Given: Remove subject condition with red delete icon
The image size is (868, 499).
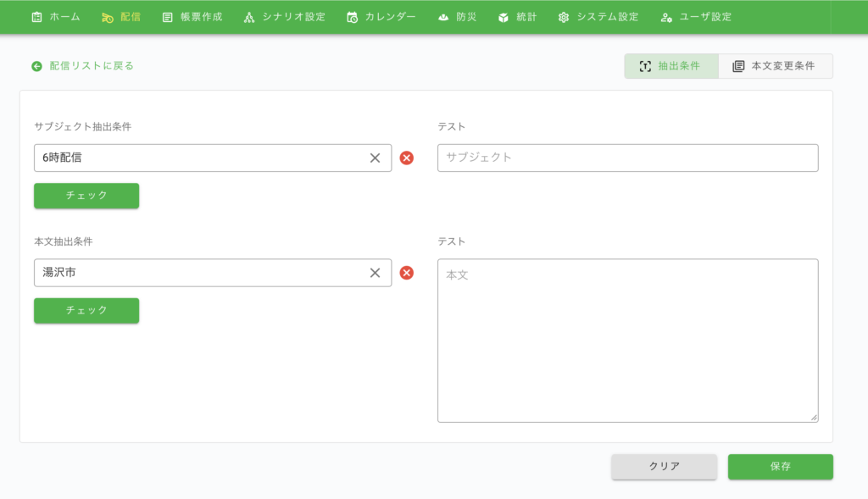Looking at the screenshot, I should pyautogui.click(x=407, y=158).
